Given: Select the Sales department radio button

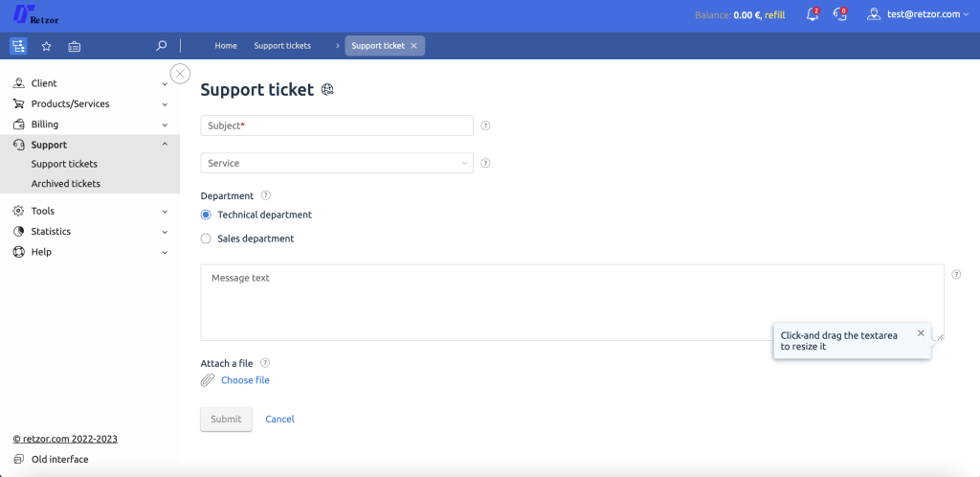Looking at the screenshot, I should pyautogui.click(x=206, y=238).
